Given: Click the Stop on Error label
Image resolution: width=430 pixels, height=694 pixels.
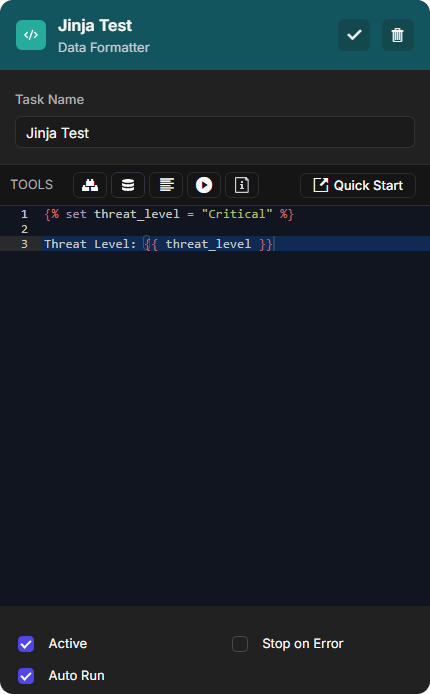Looking at the screenshot, I should click(303, 644).
